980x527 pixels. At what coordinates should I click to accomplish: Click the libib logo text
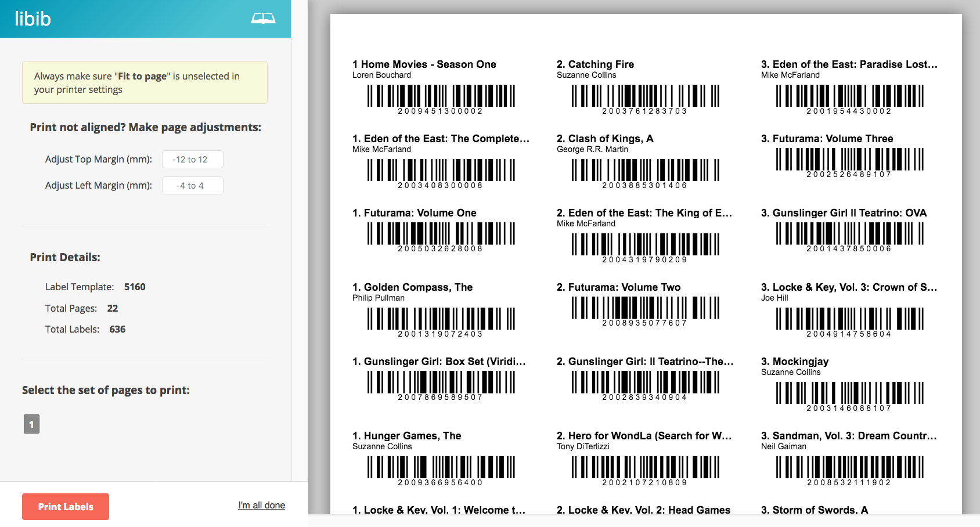pos(33,19)
